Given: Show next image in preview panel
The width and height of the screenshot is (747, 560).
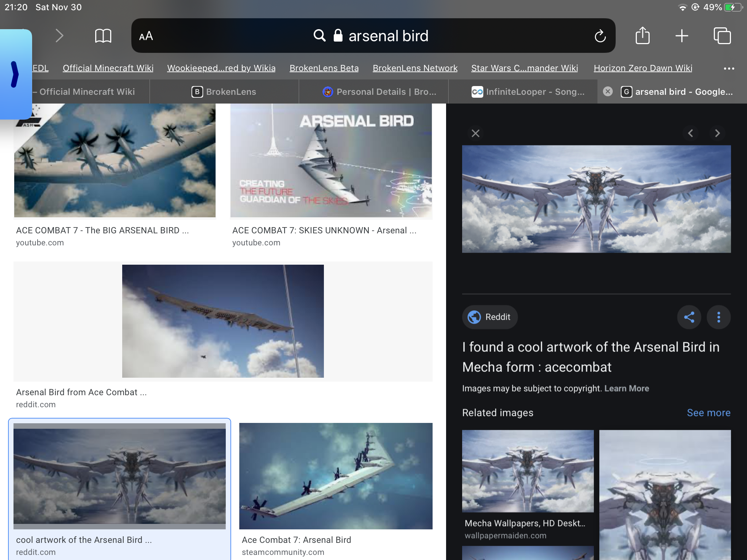Looking at the screenshot, I should [x=717, y=133].
